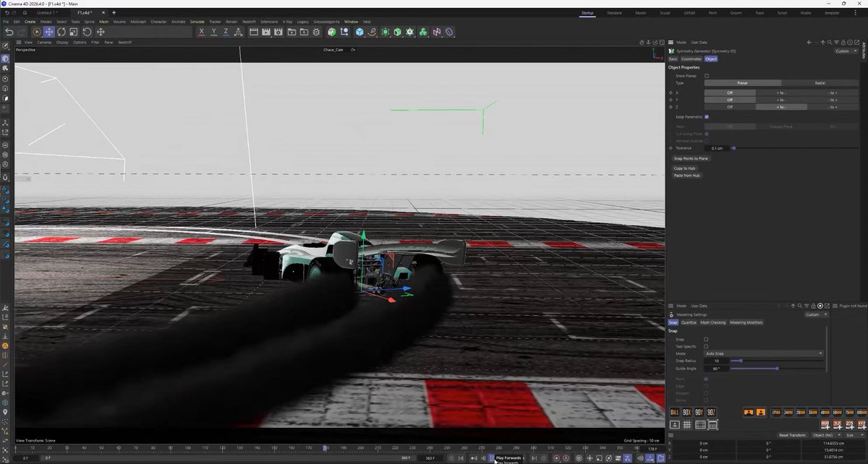Click the 90X rotation icon
This screenshot has width=868, height=464.
[687, 412]
